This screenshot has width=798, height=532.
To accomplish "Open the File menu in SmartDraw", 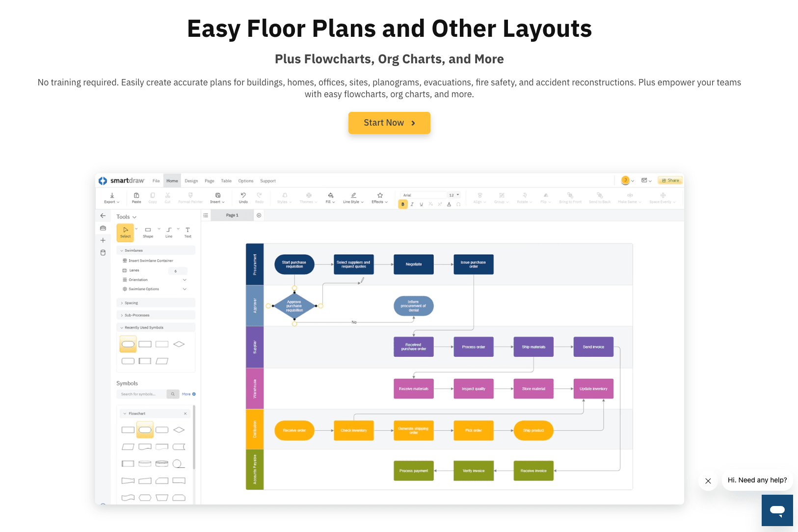I will [156, 181].
